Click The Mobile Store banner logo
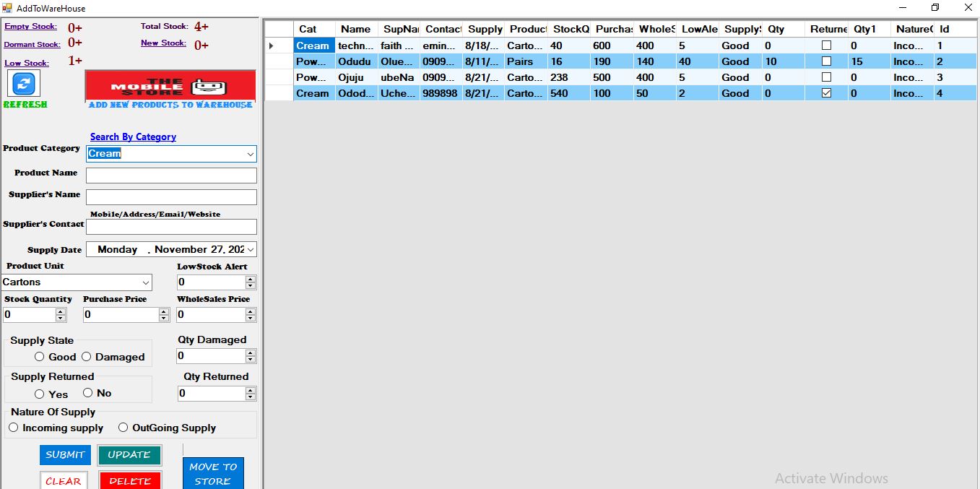980x489 pixels. coord(170,86)
